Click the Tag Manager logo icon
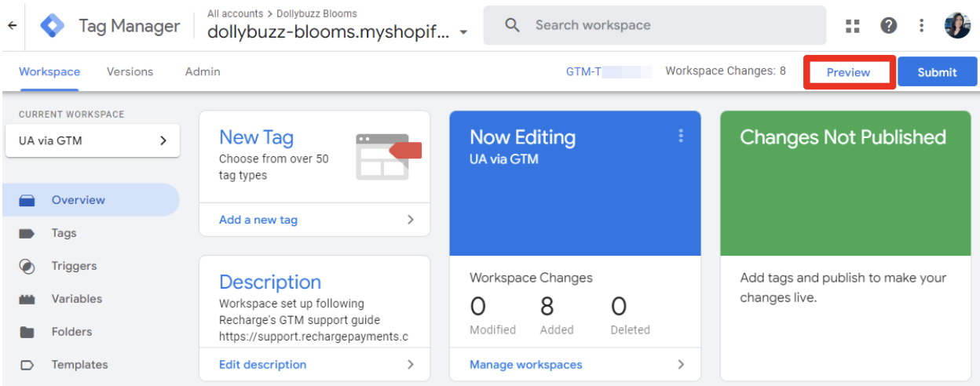The width and height of the screenshot is (980, 386). click(x=53, y=26)
